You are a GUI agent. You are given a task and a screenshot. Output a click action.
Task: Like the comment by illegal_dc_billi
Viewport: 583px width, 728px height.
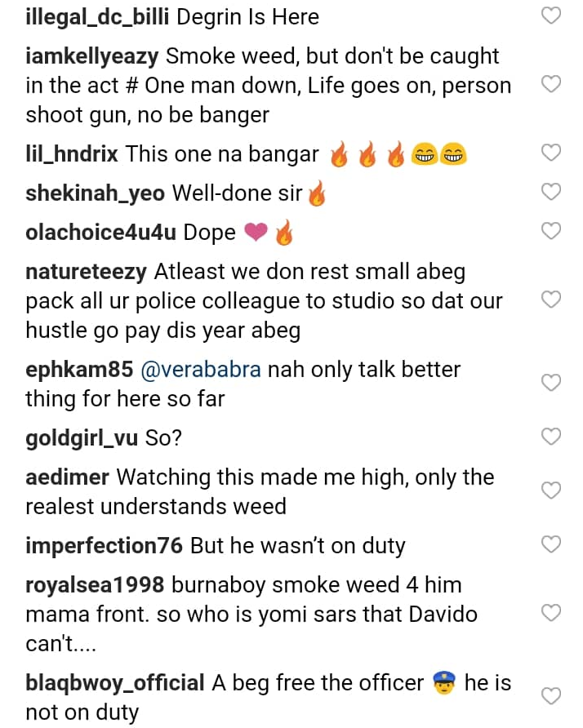[x=552, y=16]
